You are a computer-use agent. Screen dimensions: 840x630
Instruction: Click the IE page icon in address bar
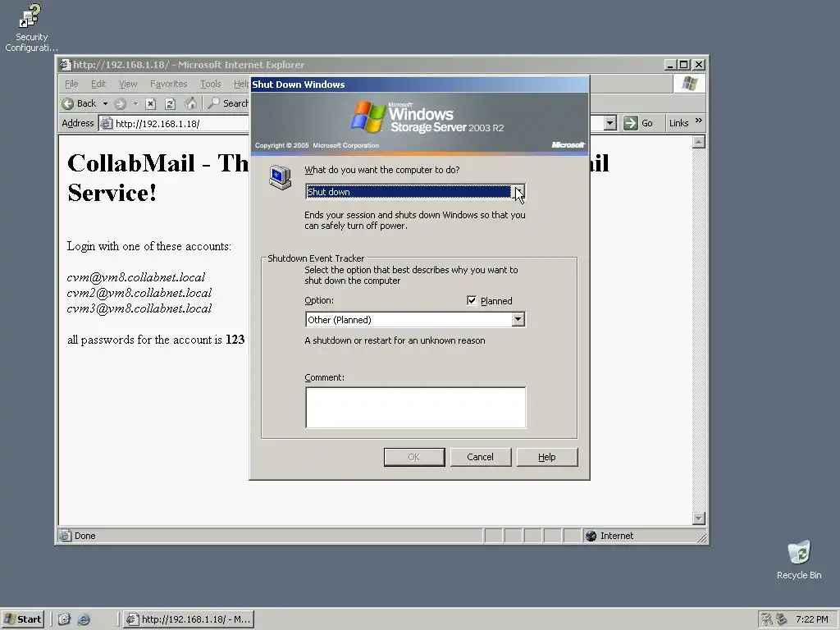pyautogui.click(x=107, y=123)
